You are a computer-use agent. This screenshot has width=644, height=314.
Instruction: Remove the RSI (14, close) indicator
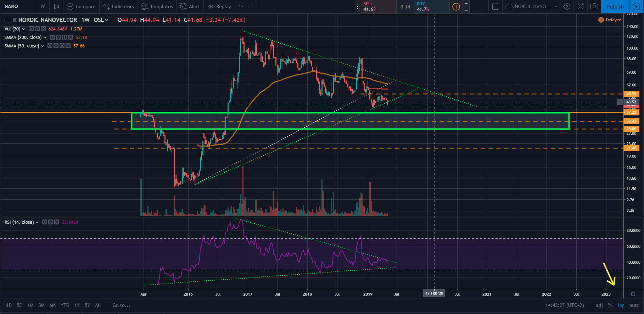point(56,222)
